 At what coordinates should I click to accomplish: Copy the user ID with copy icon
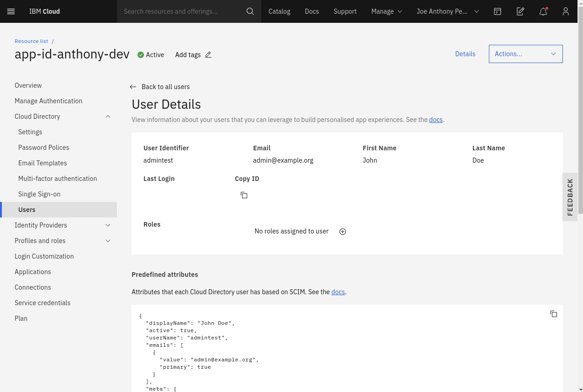pyautogui.click(x=244, y=195)
